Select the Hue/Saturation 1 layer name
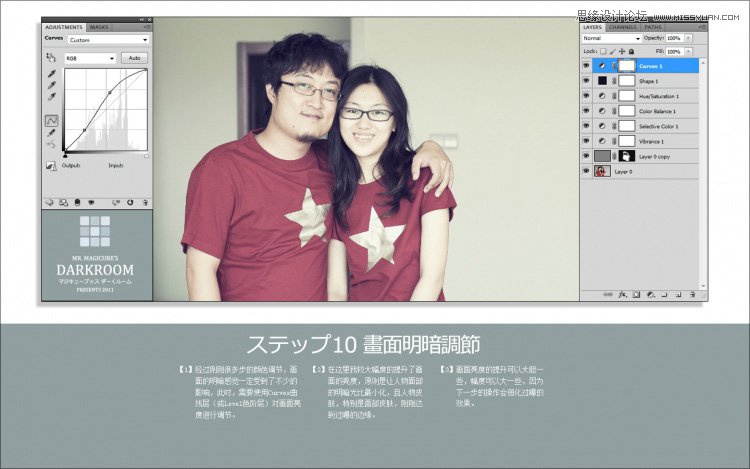Image resolution: width=750 pixels, height=469 pixels. click(x=659, y=96)
